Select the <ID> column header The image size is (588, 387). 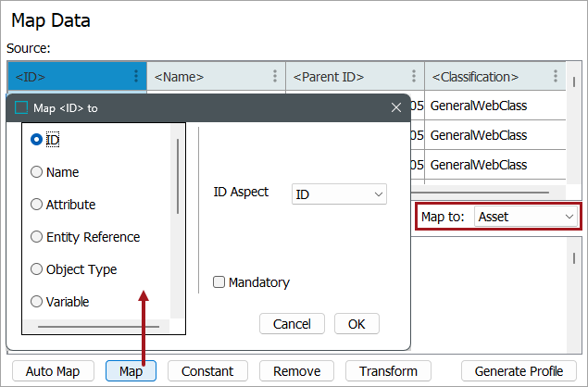point(77,76)
